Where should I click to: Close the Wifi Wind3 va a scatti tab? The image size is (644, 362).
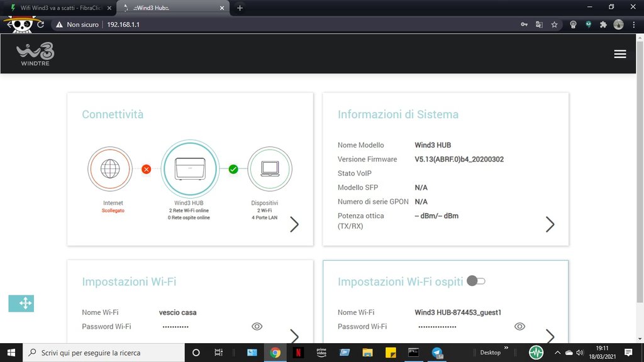coord(109,8)
